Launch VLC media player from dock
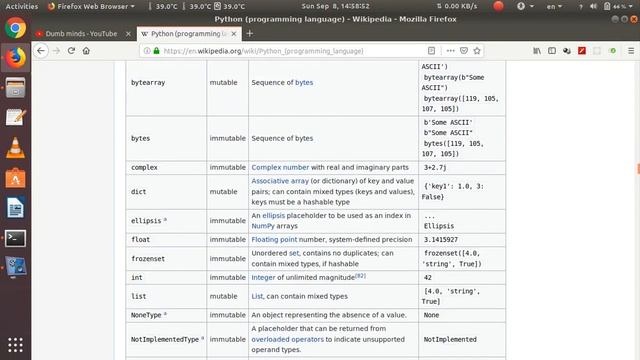 point(16,148)
